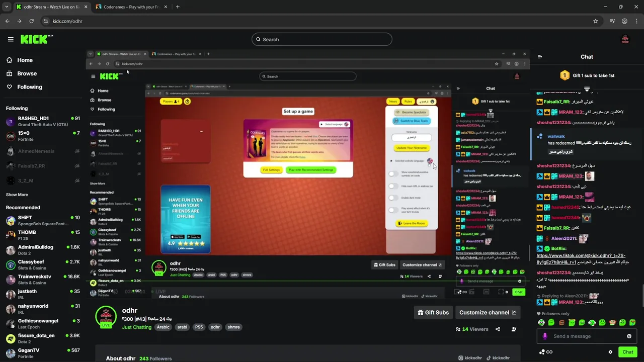644x362 pixels.
Task: Click odhr channel avatar with LIVE badge
Action: (x=106, y=317)
